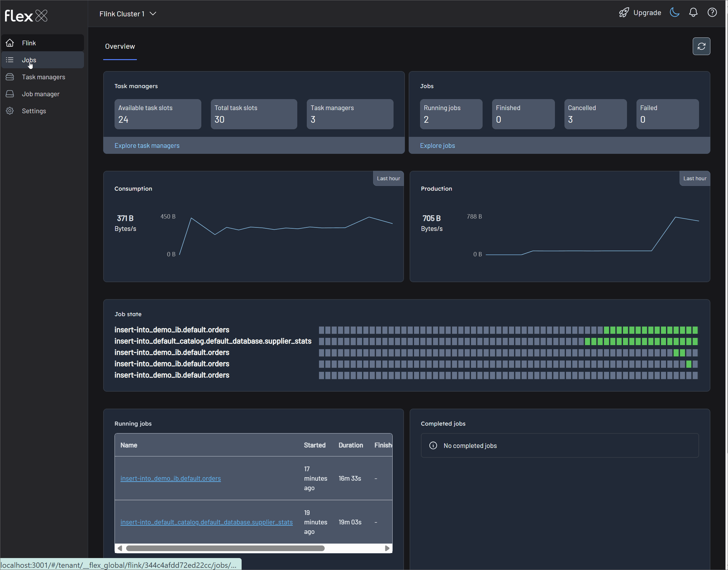
Task: Open the help question mark icon
Action: point(712,13)
